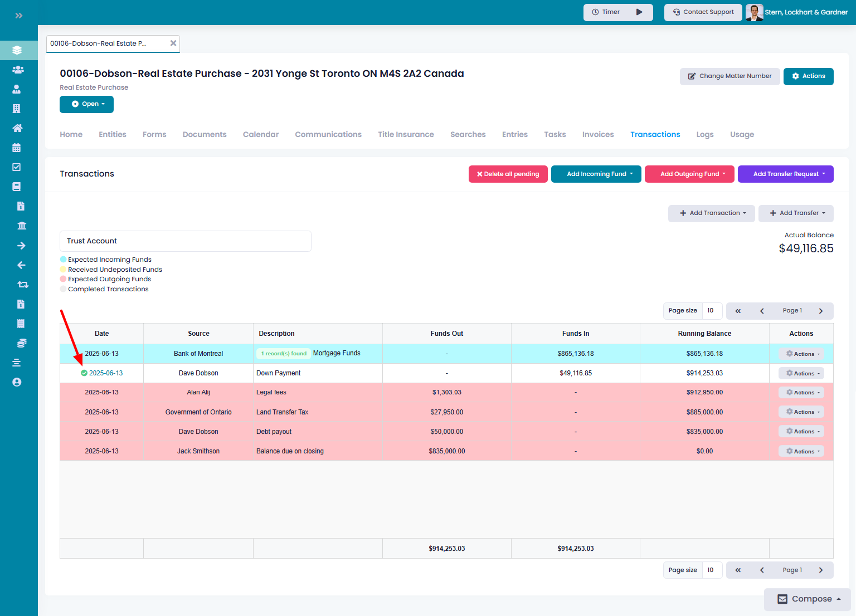The image size is (856, 616).
Task: Go to previous page in bottom pager
Action: pyautogui.click(x=762, y=570)
